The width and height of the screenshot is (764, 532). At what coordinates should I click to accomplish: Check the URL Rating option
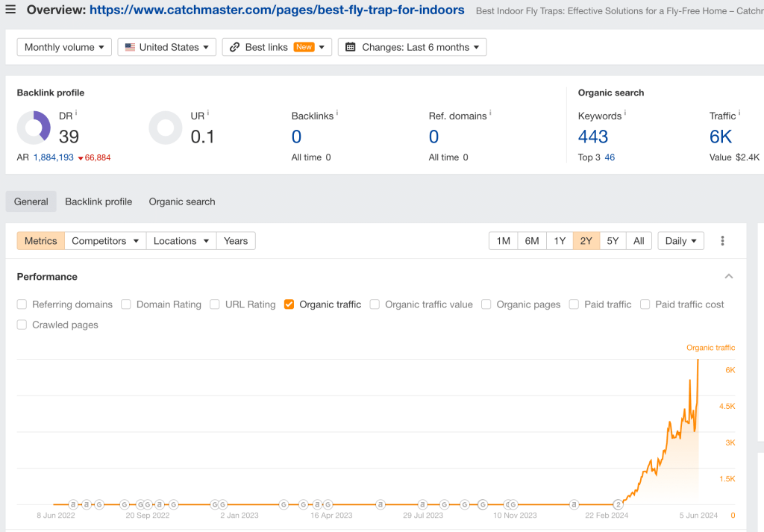pos(215,304)
